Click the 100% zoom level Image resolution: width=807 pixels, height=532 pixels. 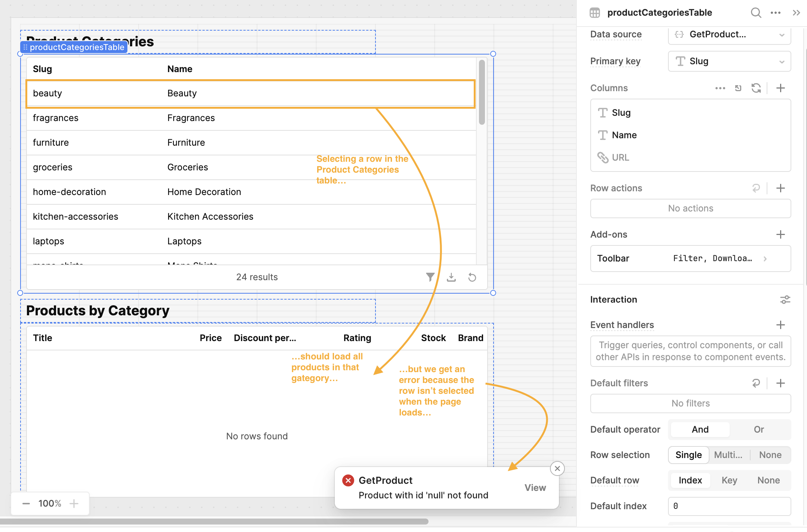pyautogui.click(x=50, y=504)
